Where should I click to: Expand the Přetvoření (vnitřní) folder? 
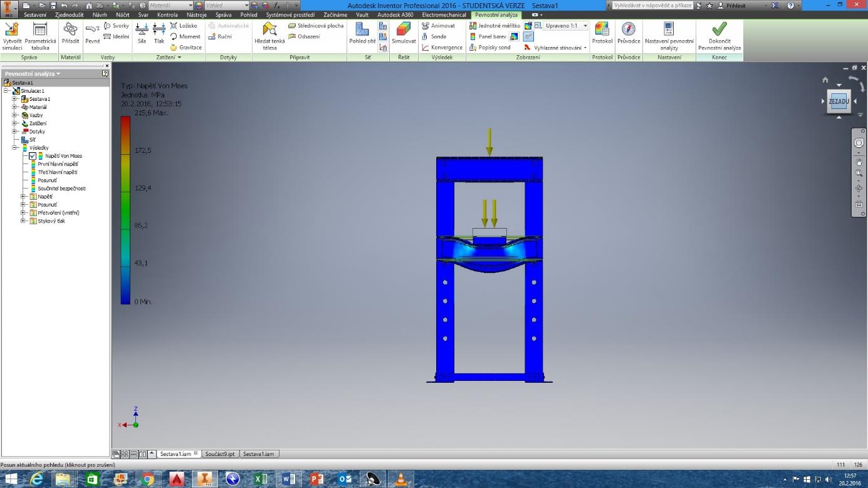tap(23, 212)
